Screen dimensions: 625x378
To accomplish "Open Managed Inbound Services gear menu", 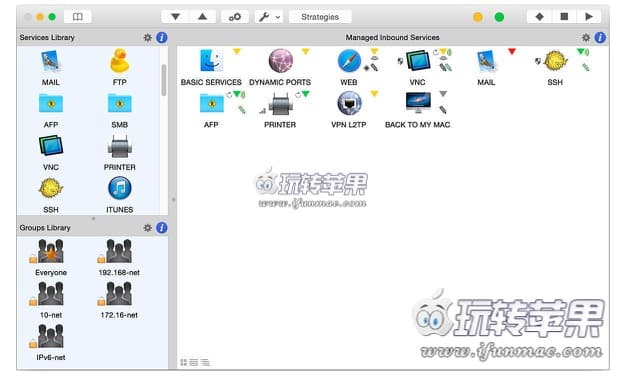I will tap(586, 37).
